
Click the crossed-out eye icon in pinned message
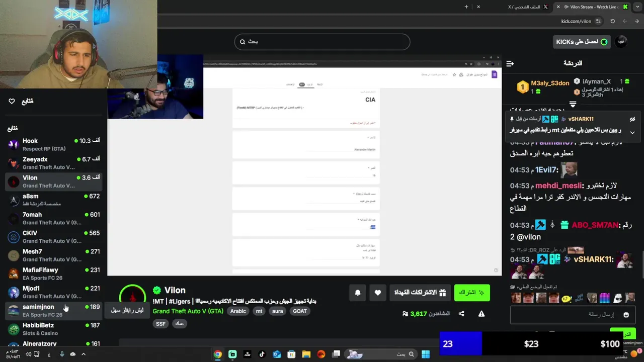(632, 119)
